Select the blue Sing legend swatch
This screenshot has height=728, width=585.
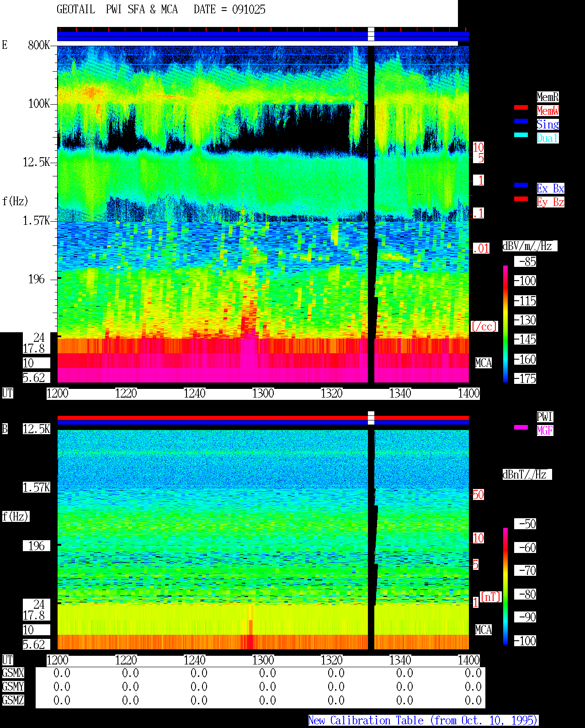coord(521,121)
